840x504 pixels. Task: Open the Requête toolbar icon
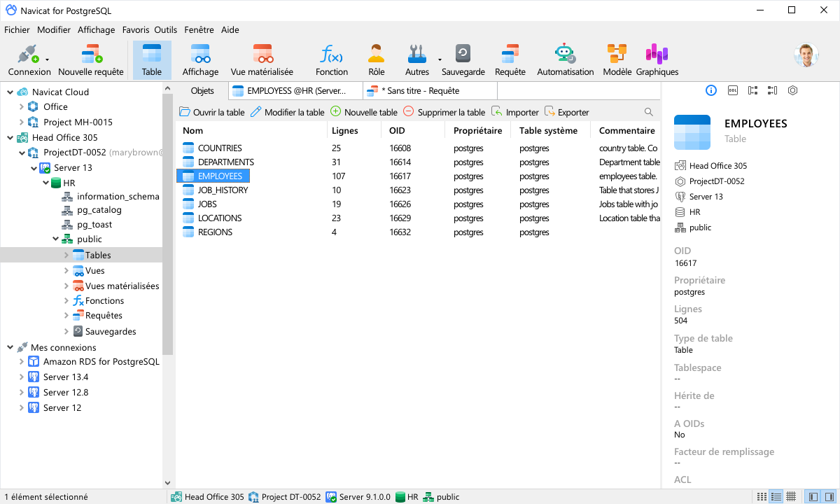click(510, 60)
